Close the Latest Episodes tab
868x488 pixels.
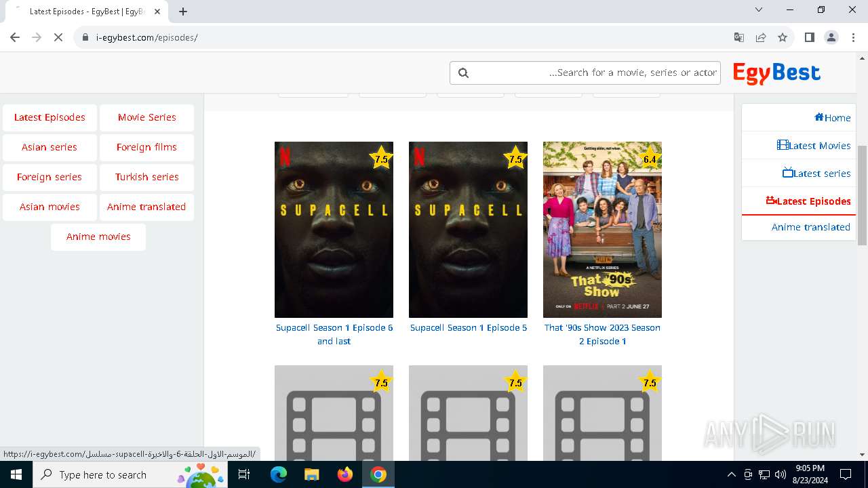pos(157,11)
